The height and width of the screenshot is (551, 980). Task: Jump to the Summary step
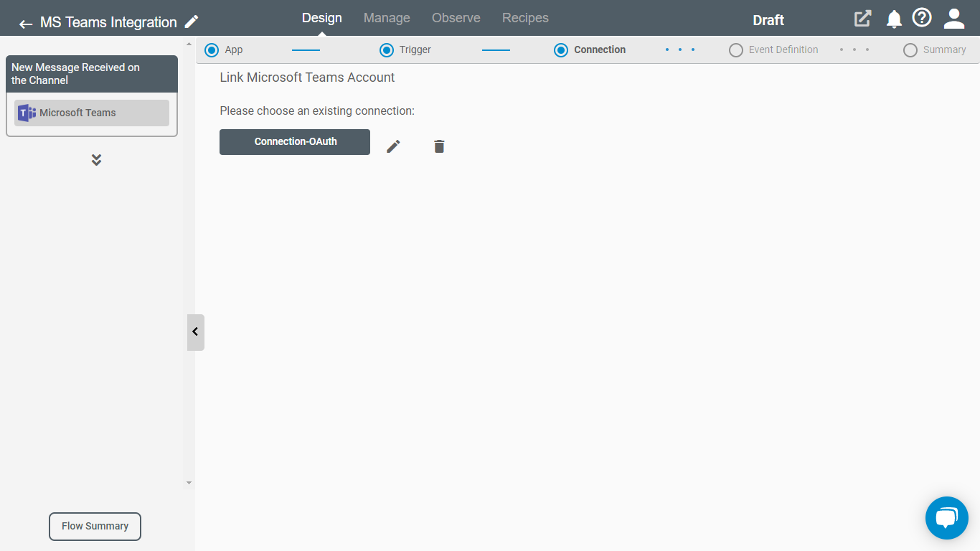[x=935, y=50]
